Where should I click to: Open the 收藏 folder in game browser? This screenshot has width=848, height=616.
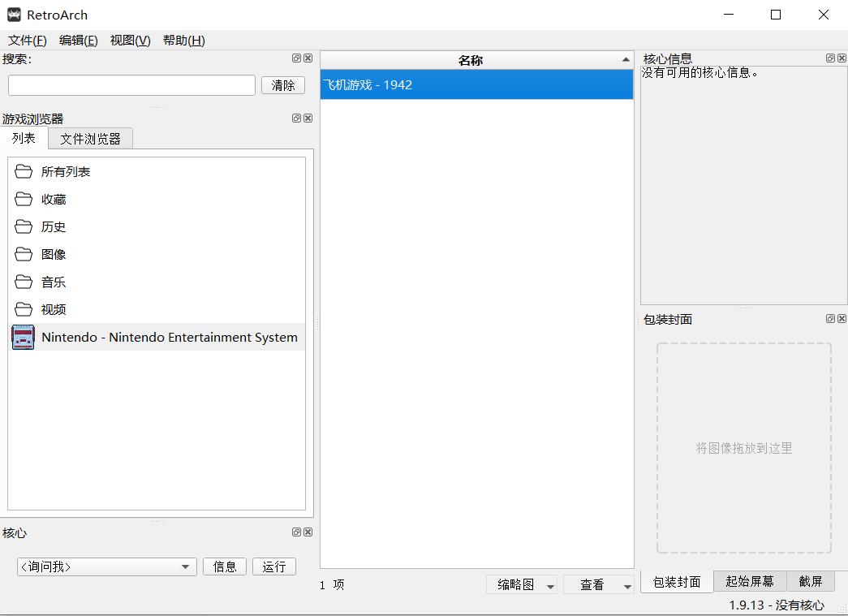click(x=52, y=199)
